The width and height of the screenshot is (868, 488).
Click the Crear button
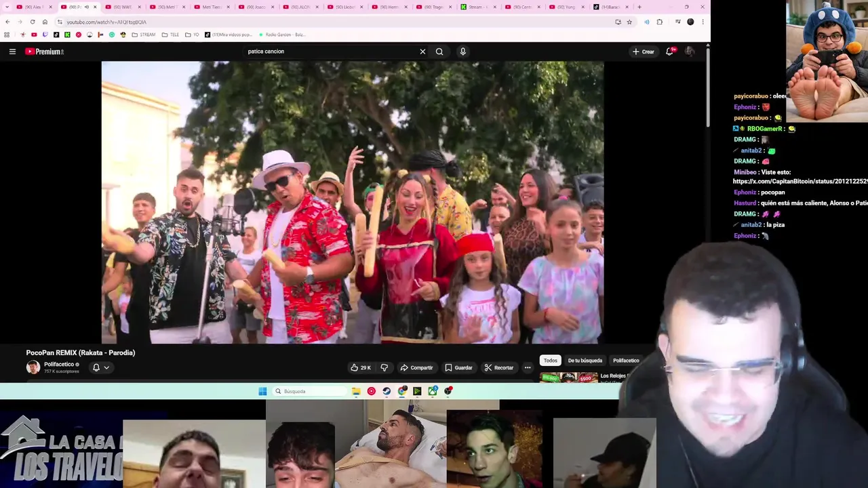pos(644,52)
